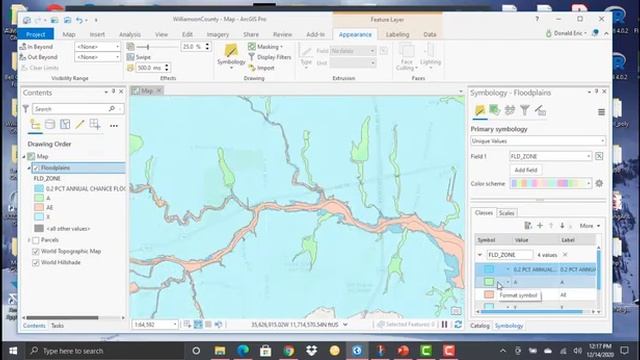Collapse the Floodplains layer in Contents
Viewport: 640px width, 360px height.
click(x=29, y=168)
